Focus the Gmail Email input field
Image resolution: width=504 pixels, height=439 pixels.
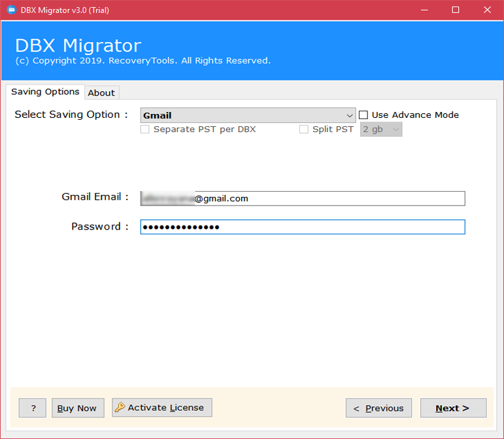coord(303,198)
